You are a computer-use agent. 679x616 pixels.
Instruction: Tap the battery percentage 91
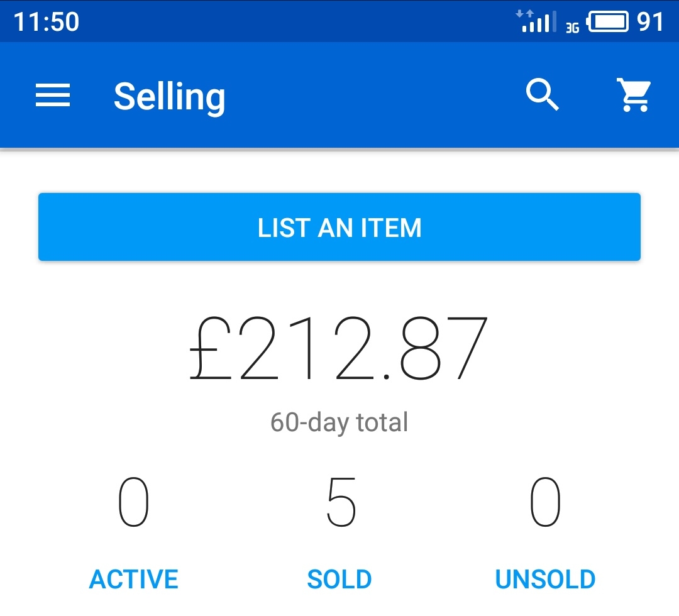(x=650, y=21)
